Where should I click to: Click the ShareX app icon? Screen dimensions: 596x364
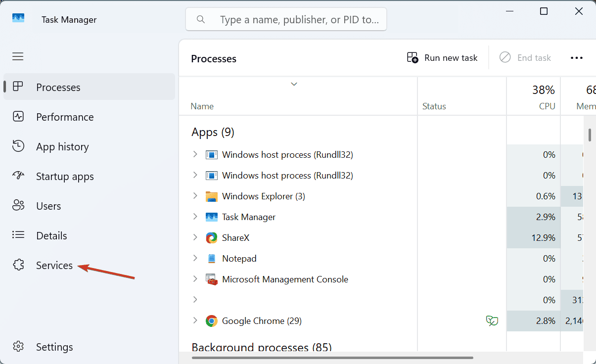point(211,238)
